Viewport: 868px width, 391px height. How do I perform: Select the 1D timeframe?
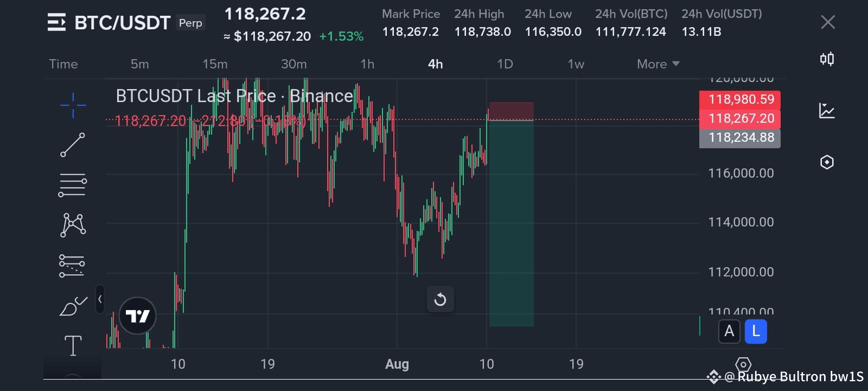505,64
